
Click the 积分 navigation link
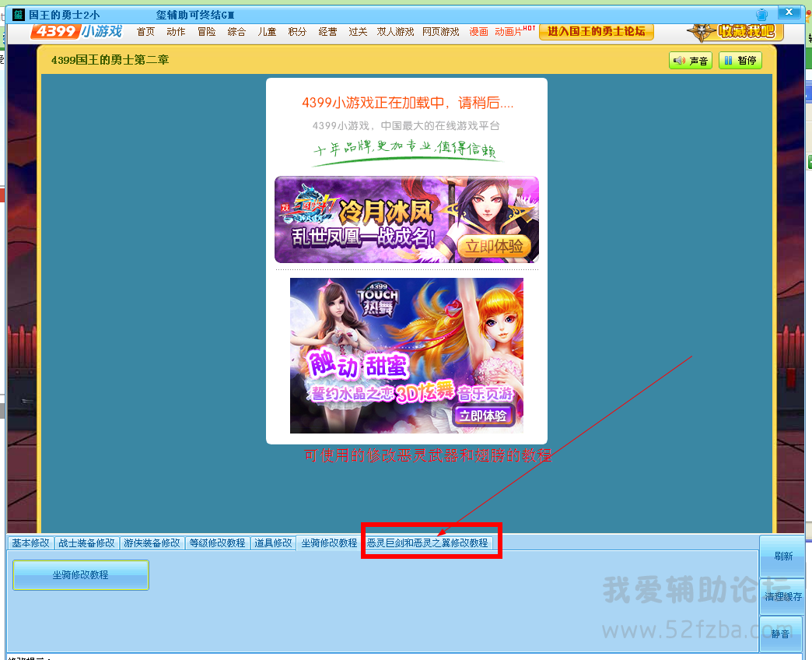297,32
